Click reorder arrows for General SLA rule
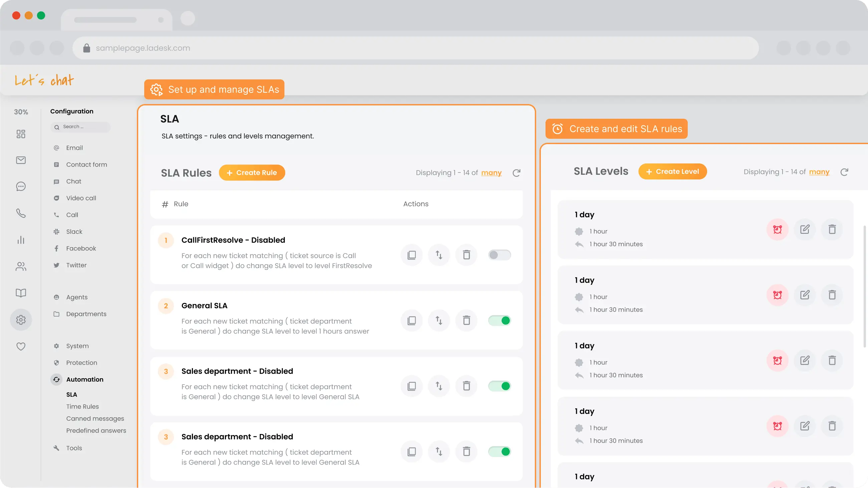Screen dimensions: 868x488 [x=439, y=320]
